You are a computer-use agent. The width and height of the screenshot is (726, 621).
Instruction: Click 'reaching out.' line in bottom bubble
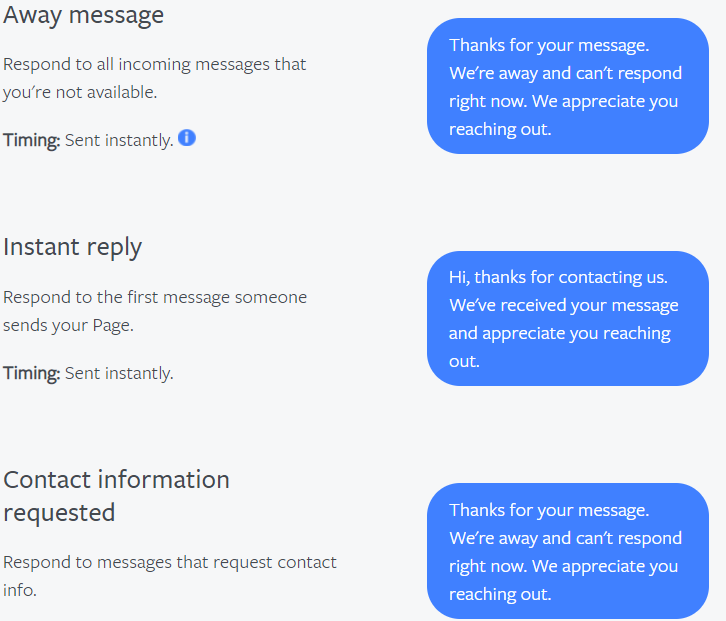[x=500, y=594]
